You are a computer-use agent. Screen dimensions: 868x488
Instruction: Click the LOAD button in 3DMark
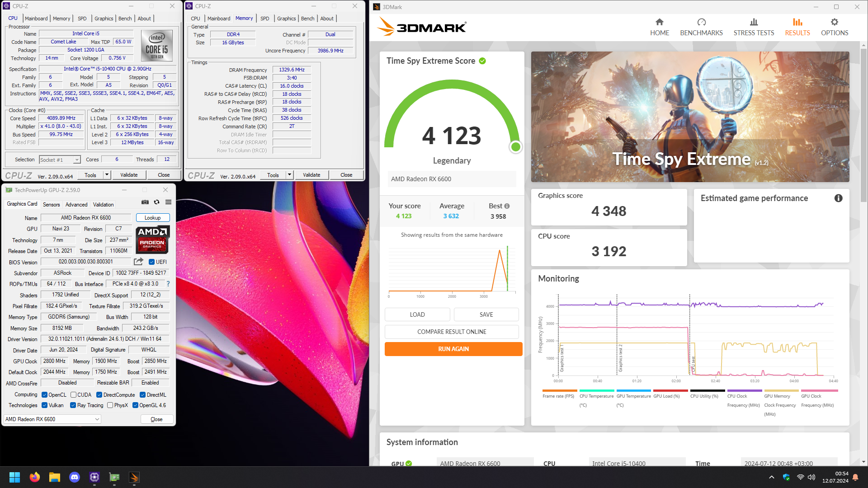pos(417,314)
